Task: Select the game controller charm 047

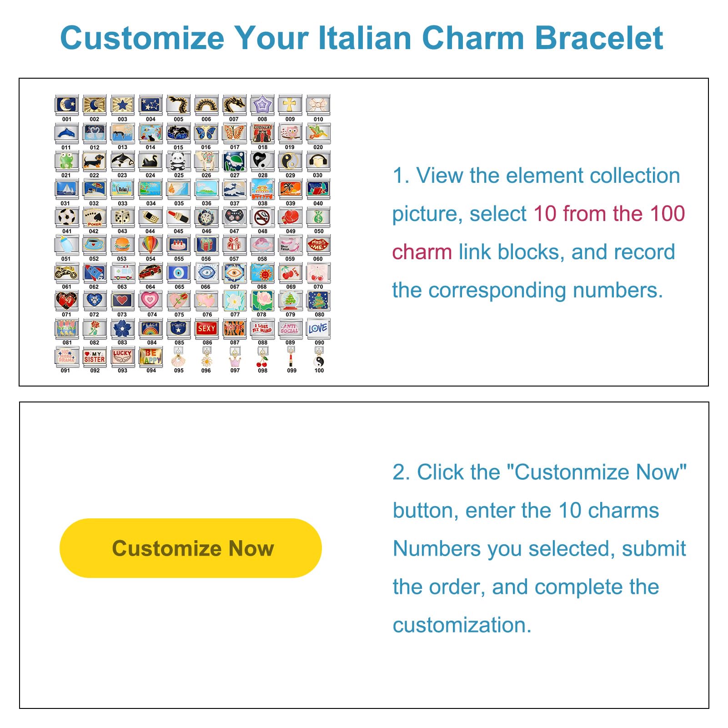Action: tap(234, 217)
